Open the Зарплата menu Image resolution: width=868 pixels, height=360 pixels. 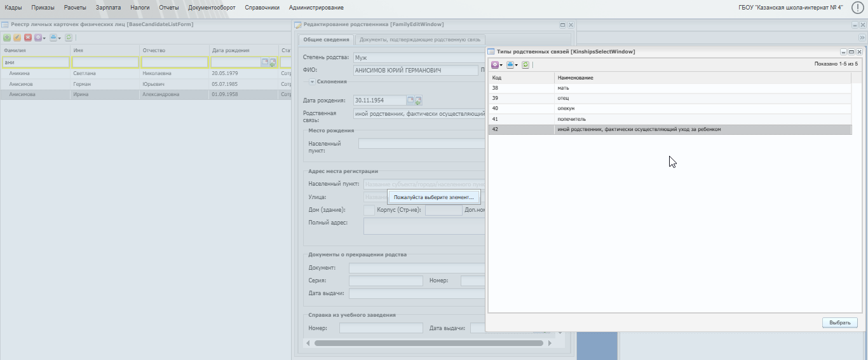click(x=108, y=8)
